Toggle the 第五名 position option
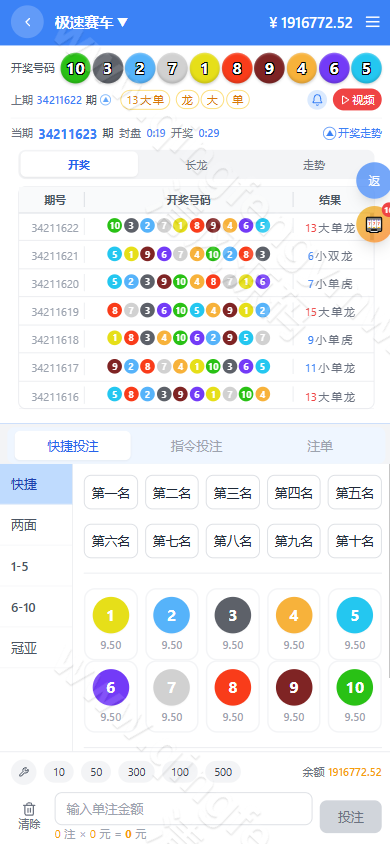The height and width of the screenshot is (844, 390). 354,492
